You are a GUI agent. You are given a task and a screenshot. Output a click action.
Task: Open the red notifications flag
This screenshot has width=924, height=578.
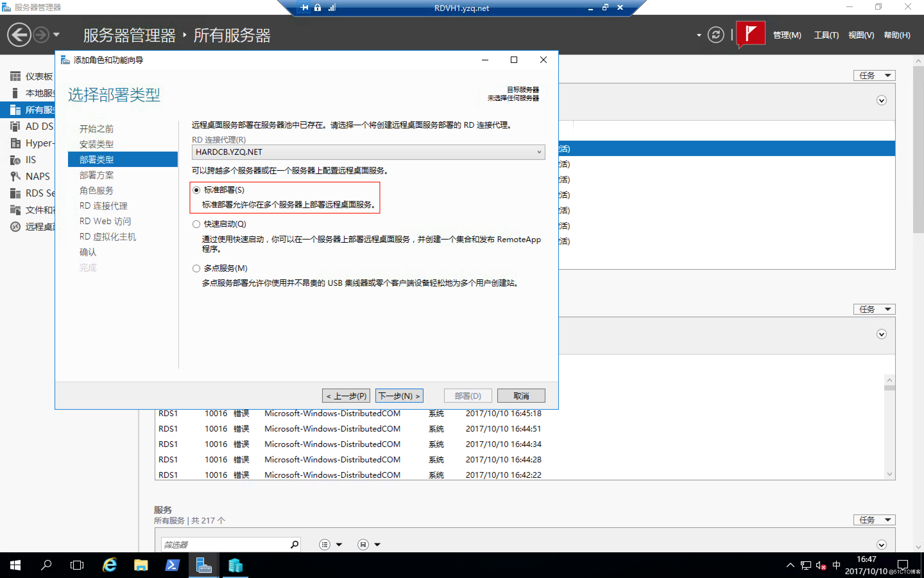(750, 34)
